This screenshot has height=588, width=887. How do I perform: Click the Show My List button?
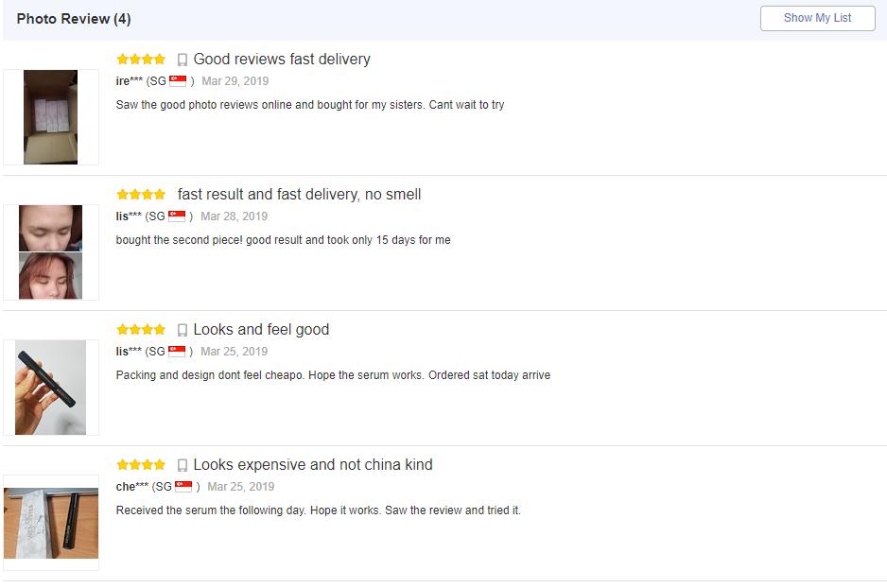click(x=817, y=18)
